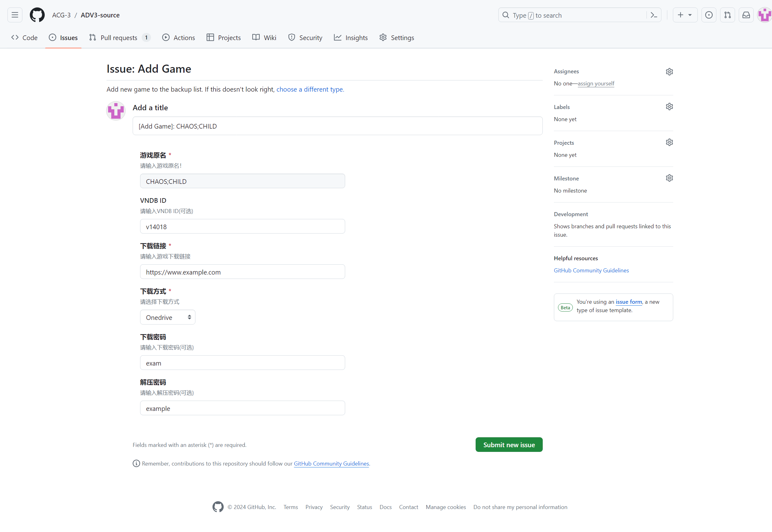
Task: Open the notifications inbox icon
Action: pos(746,15)
